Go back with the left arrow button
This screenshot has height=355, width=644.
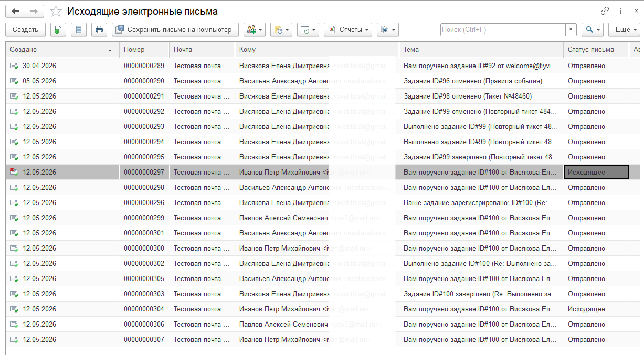(x=15, y=11)
